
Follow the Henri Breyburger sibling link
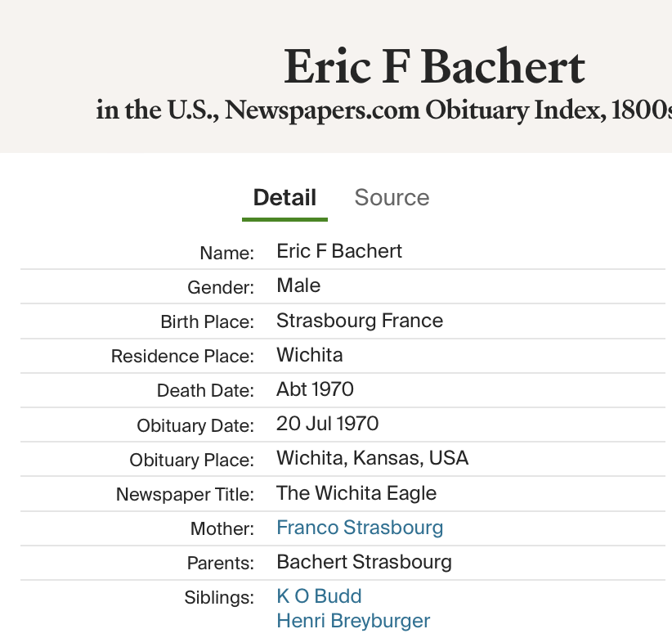pyautogui.click(x=353, y=621)
